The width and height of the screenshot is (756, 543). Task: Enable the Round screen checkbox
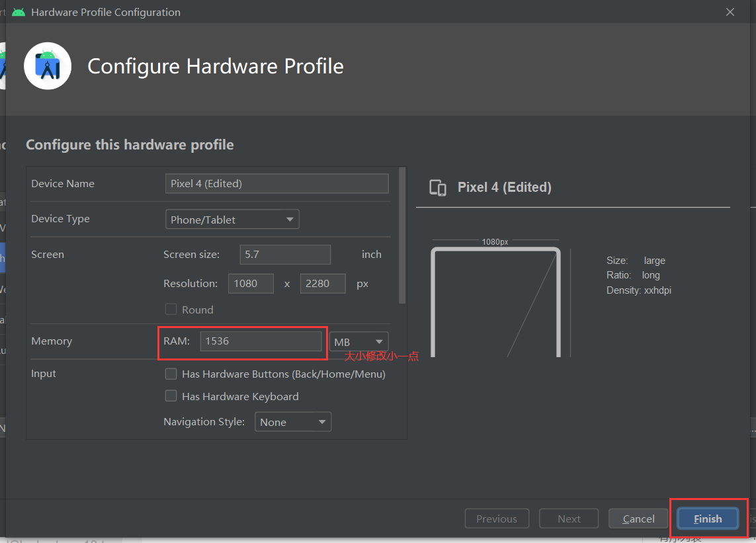(x=171, y=309)
